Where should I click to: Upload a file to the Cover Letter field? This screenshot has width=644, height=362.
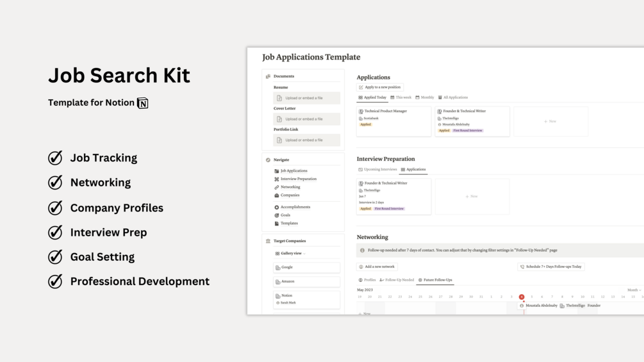point(306,119)
